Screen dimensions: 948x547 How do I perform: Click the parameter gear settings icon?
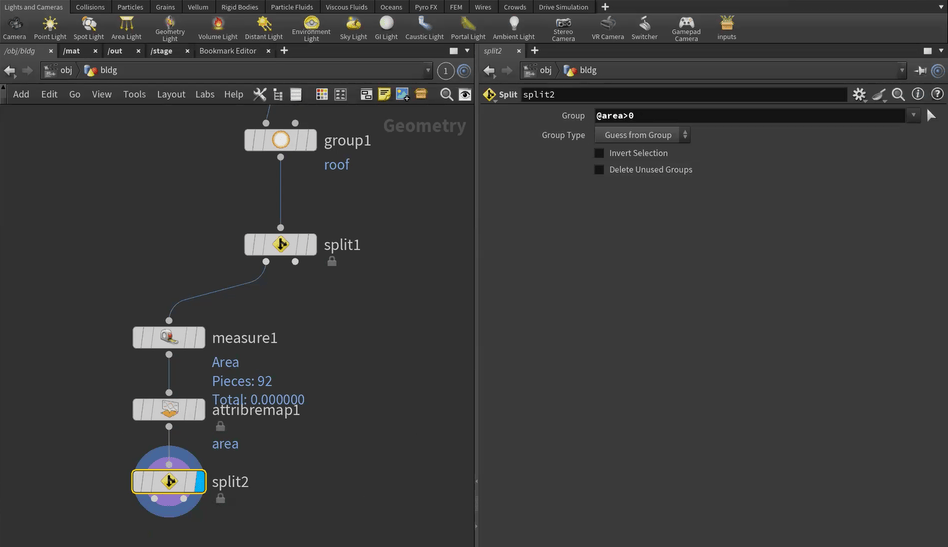click(859, 94)
